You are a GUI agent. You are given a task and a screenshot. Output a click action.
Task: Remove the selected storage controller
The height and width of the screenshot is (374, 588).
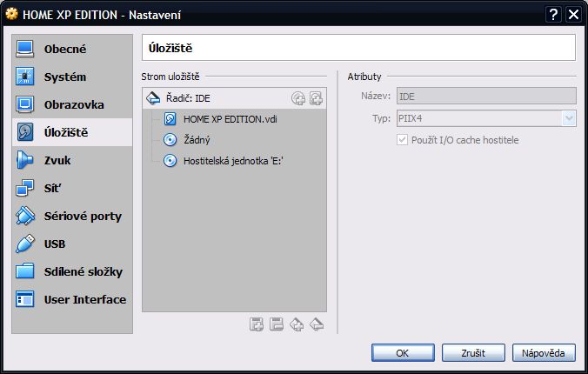(277, 324)
